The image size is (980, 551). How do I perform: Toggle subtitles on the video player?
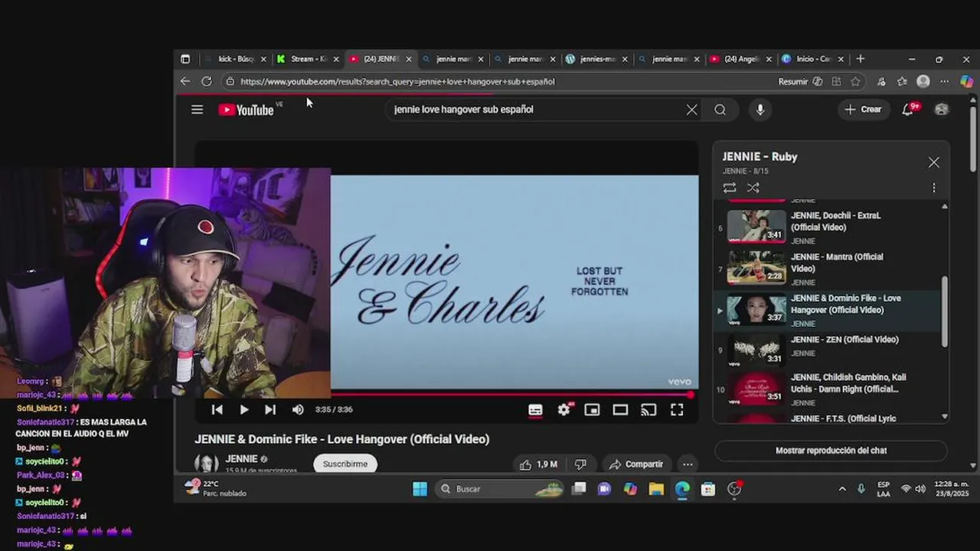coord(535,410)
